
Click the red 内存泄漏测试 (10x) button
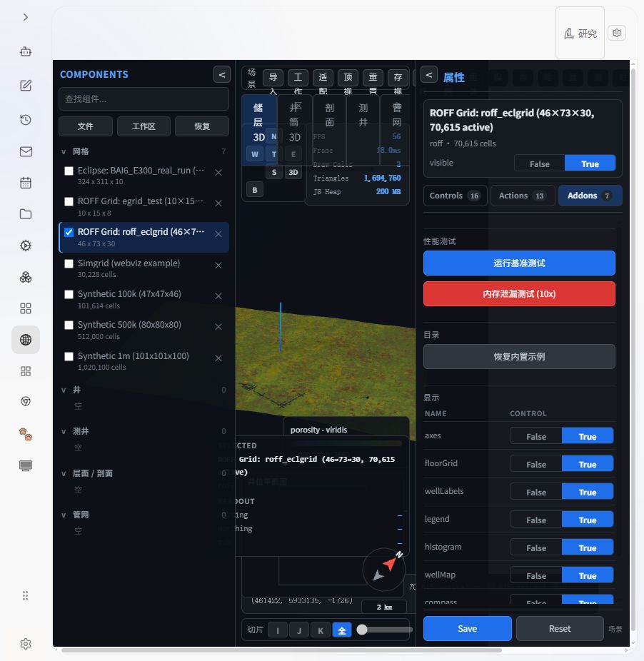tap(519, 294)
